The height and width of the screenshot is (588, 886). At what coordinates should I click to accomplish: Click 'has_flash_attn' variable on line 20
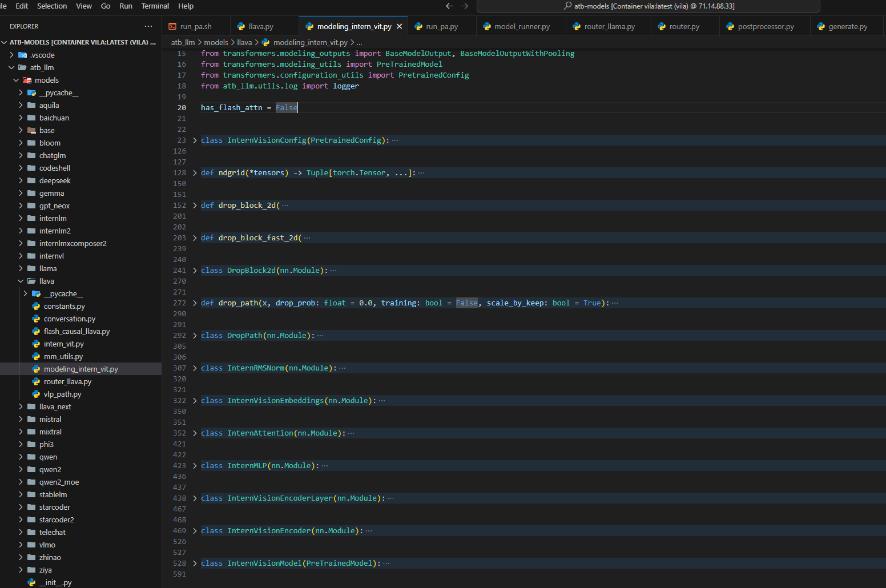point(232,107)
